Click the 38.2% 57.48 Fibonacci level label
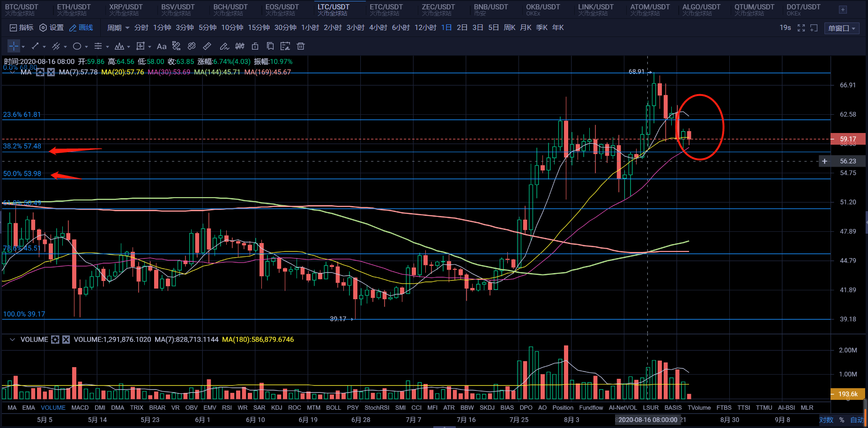Viewport: 868px width, 428px height. [x=22, y=146]
